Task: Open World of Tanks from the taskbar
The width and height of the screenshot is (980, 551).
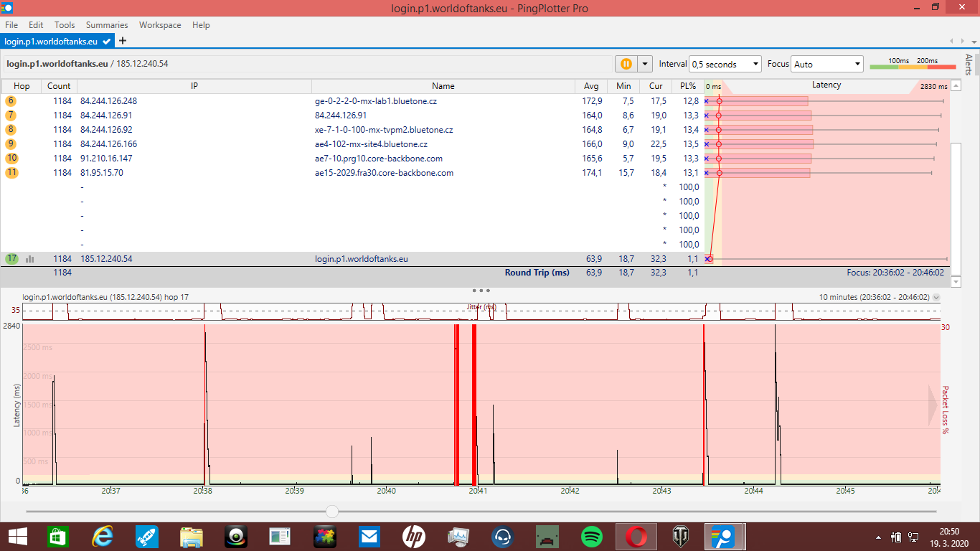Action: pyautogui.click(x=680, y=537)
